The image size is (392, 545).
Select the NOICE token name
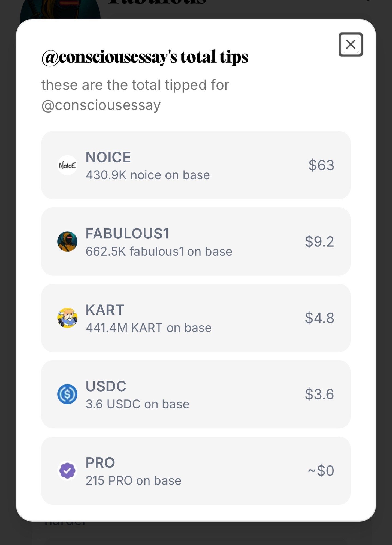pos(108,157)
